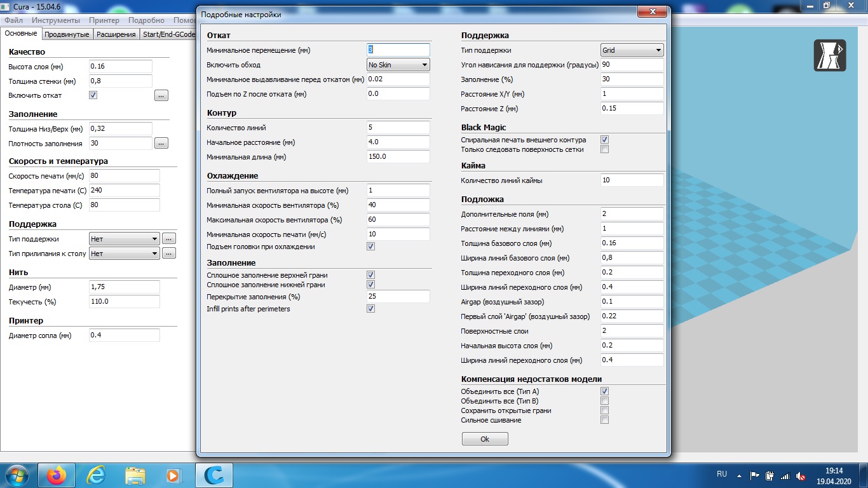Open the 'Включить обход' No Skin dropdown

tap(398, 65)
